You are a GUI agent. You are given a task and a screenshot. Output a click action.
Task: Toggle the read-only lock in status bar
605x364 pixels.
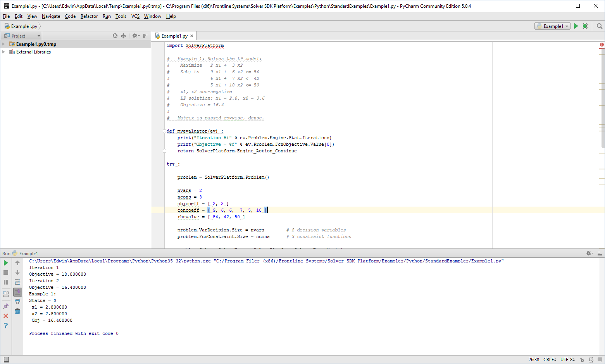pyautogui.click(x=582, y=360)
